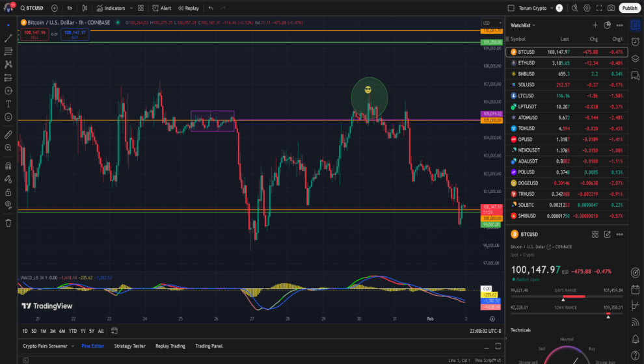Open the object tree layers panel
This screenshot has width=644, height=364.
(636, 58)
